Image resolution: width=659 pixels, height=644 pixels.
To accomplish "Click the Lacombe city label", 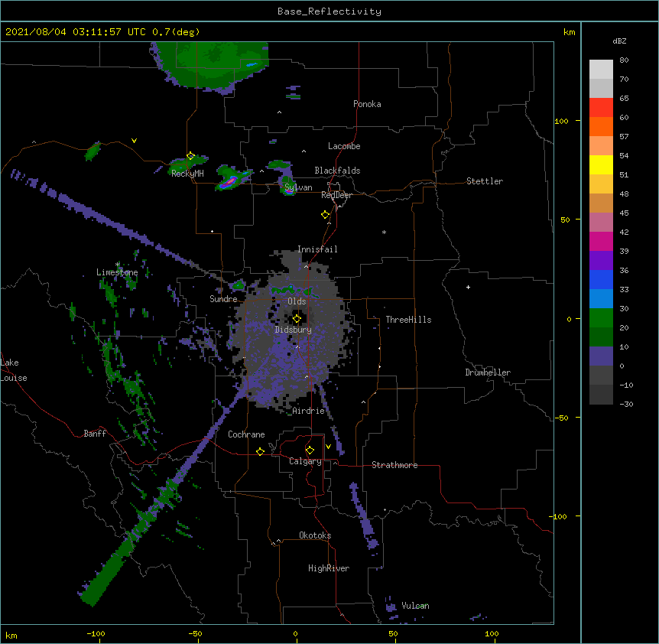I will [x=344, y=146].
